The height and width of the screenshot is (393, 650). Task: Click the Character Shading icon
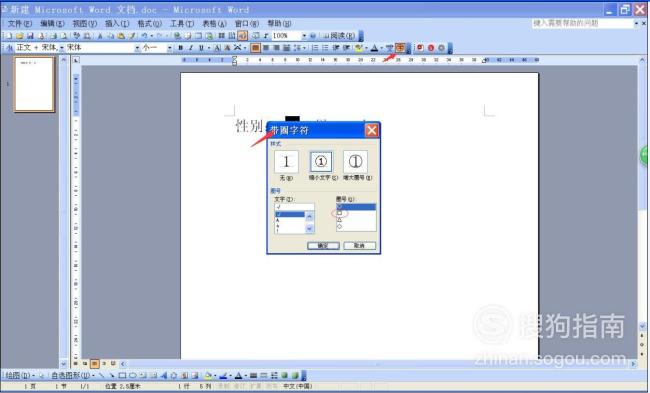point(227,48)
